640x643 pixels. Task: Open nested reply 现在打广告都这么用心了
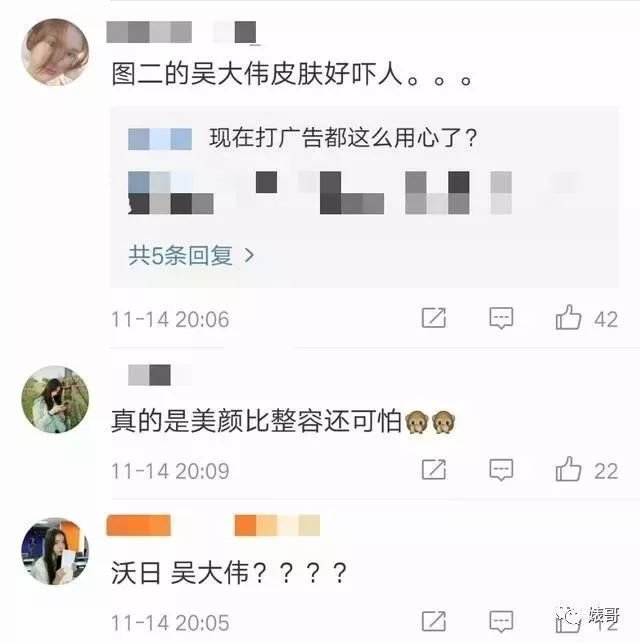coord(343,138)
